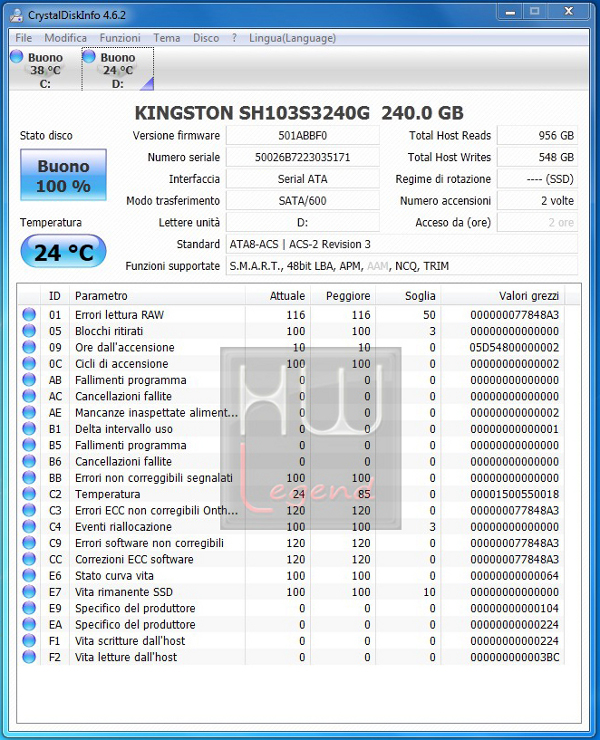Click the Peggiore column header

343,296
